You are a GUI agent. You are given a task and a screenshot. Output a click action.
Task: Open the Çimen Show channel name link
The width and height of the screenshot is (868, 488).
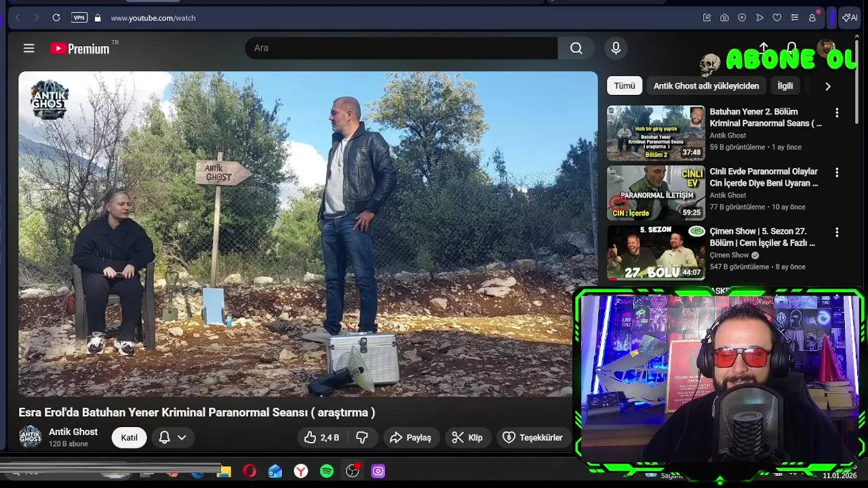click(729, 256)
